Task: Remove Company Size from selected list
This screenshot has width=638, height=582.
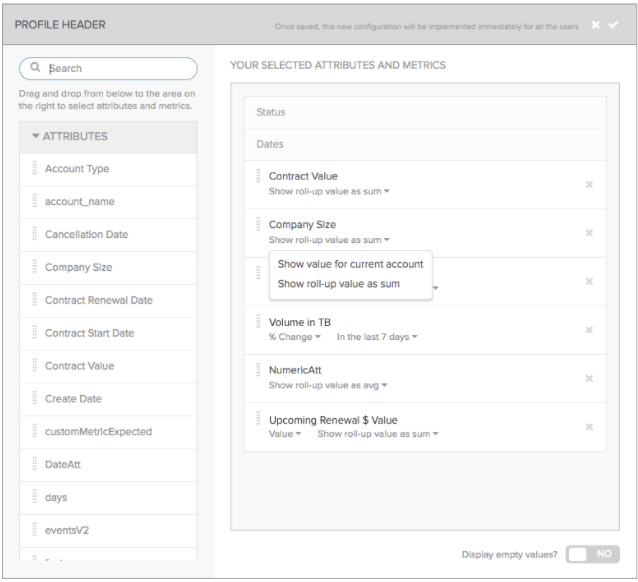Action: [x=589, y=233]
